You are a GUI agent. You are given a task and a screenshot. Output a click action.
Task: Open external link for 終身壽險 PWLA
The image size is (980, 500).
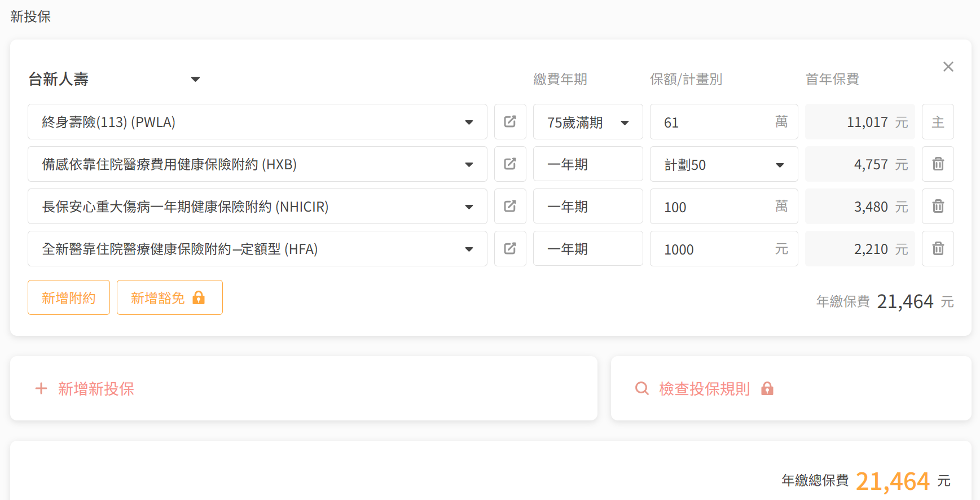(x=510, y=122)
